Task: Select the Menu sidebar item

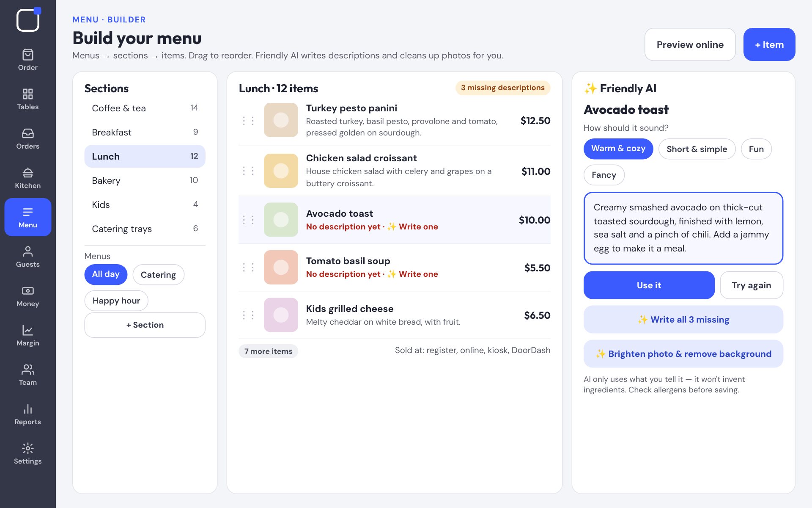Action: 28,217
